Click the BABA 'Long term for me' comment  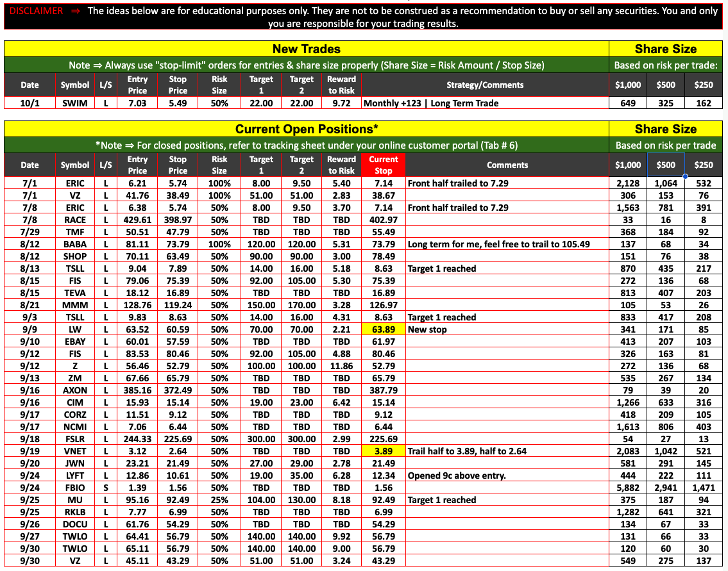coord(498,244)
